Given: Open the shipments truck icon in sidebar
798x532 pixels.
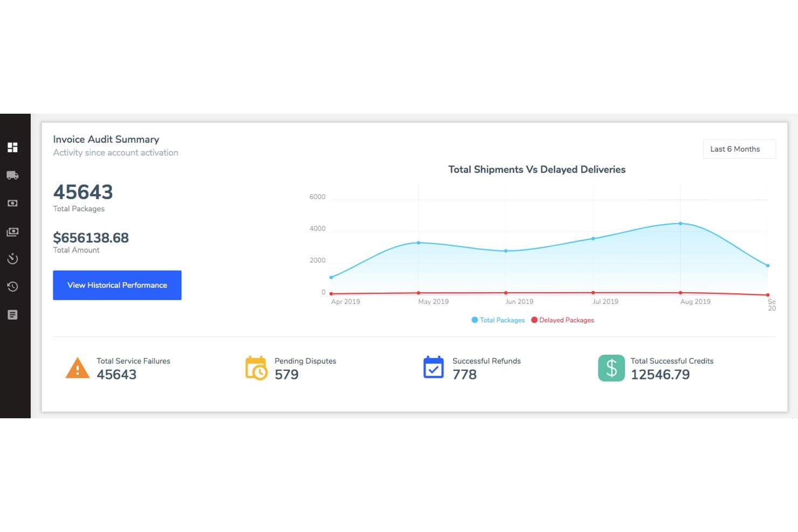Looking at the screenshot, I should pyautogui.click(x=12, y=175).
